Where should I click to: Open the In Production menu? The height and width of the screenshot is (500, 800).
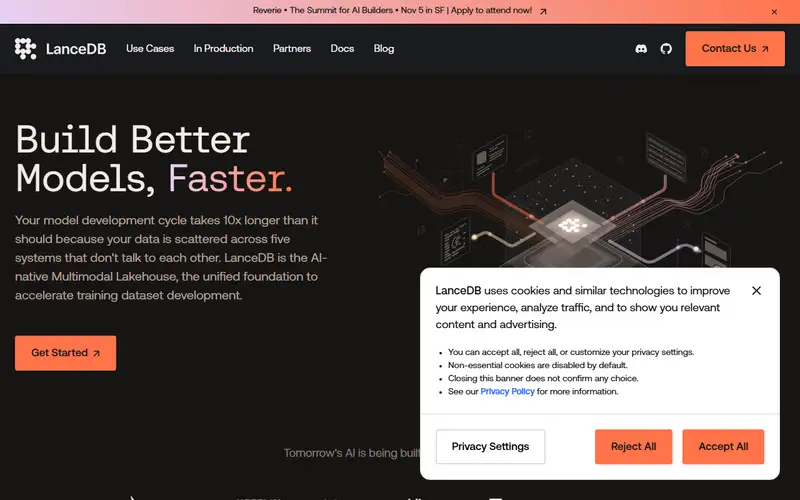pyautogui.click(x=223, y=48)
